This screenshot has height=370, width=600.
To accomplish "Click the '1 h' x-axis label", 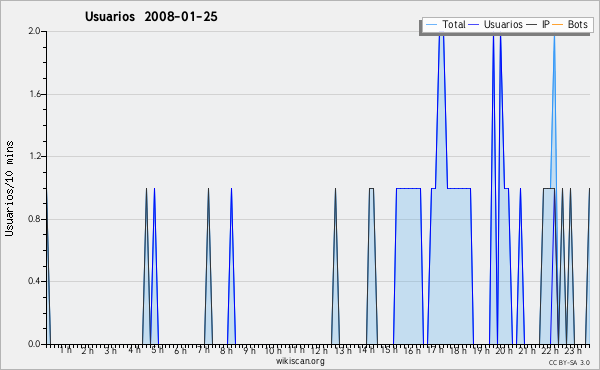I will (65, 350).
